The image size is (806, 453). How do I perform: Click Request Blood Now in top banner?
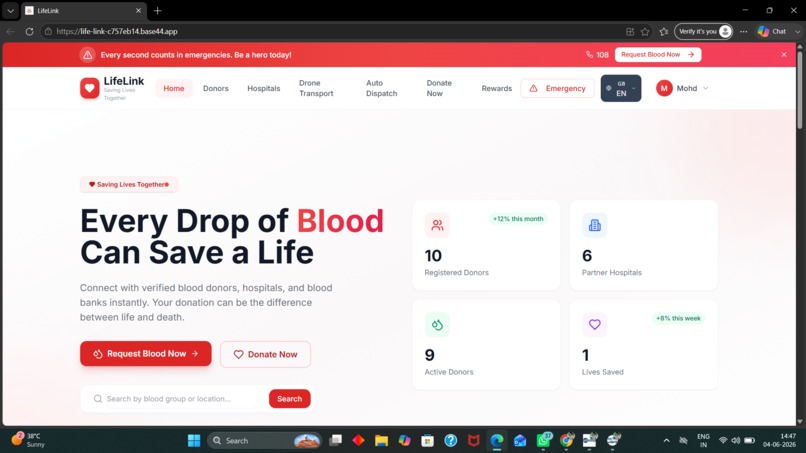657,55
